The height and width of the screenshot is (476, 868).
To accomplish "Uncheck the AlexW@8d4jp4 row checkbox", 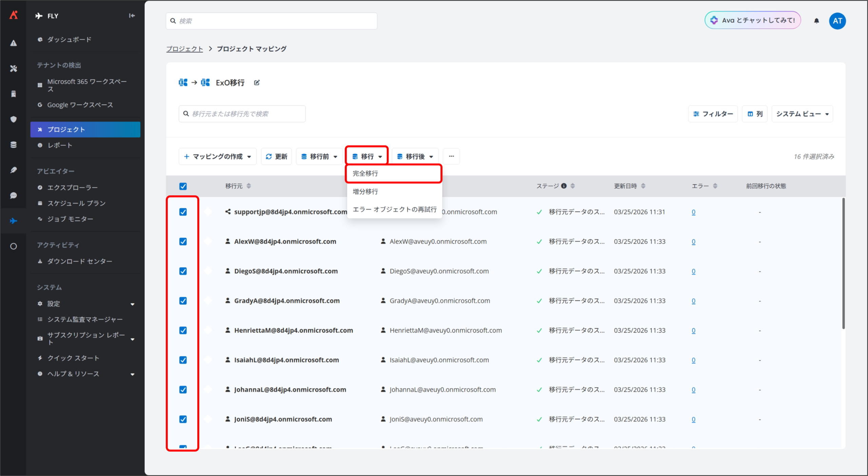I will pyautogui.click(x=183, y=241).
